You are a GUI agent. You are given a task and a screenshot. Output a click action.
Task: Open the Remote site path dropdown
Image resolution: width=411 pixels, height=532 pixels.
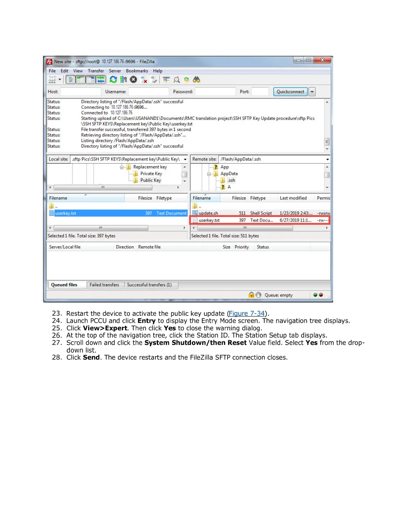[x=327, y=159]
